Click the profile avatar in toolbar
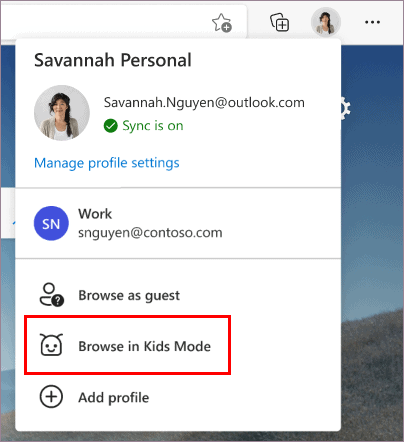404x442 pixels. (326, 22)
